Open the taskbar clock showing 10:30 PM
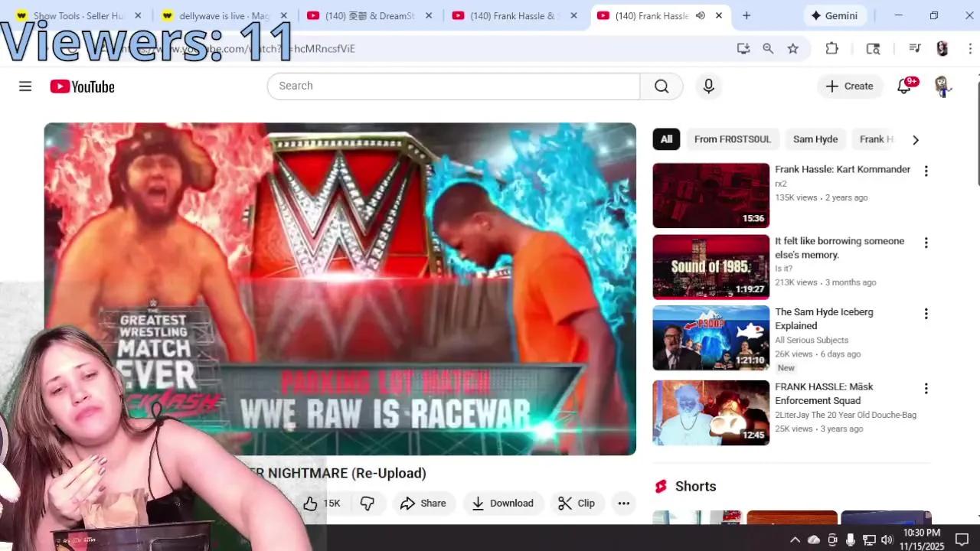The width and height of the screenshot is (980, 551). point(922,539)
